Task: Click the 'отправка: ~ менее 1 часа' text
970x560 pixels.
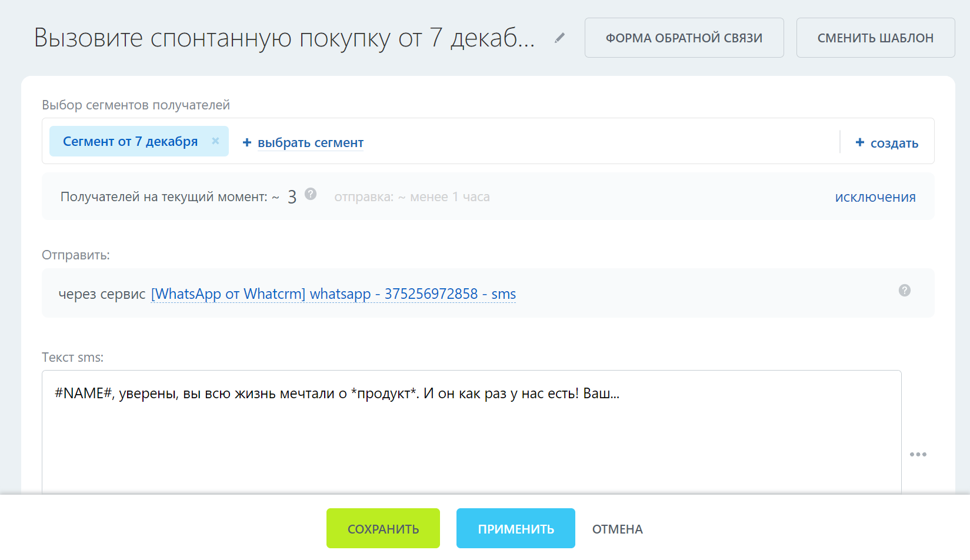Action: tap(412, 197)
